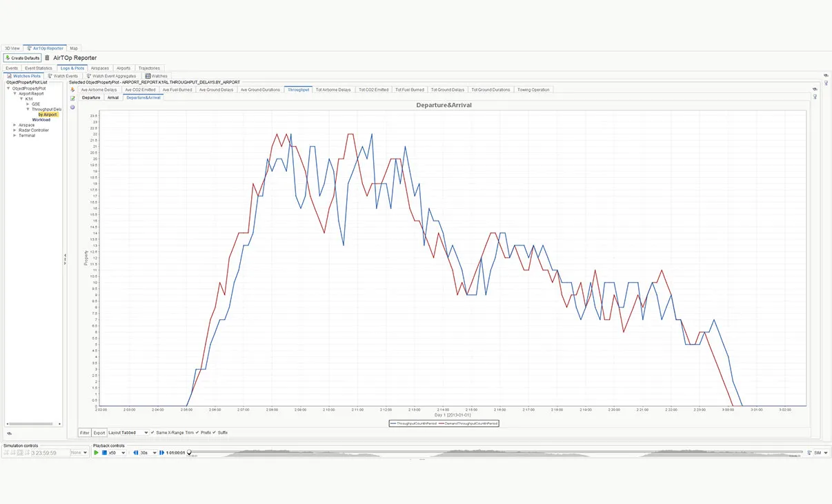Click the Create Defaults button

(x=22, y=58)
